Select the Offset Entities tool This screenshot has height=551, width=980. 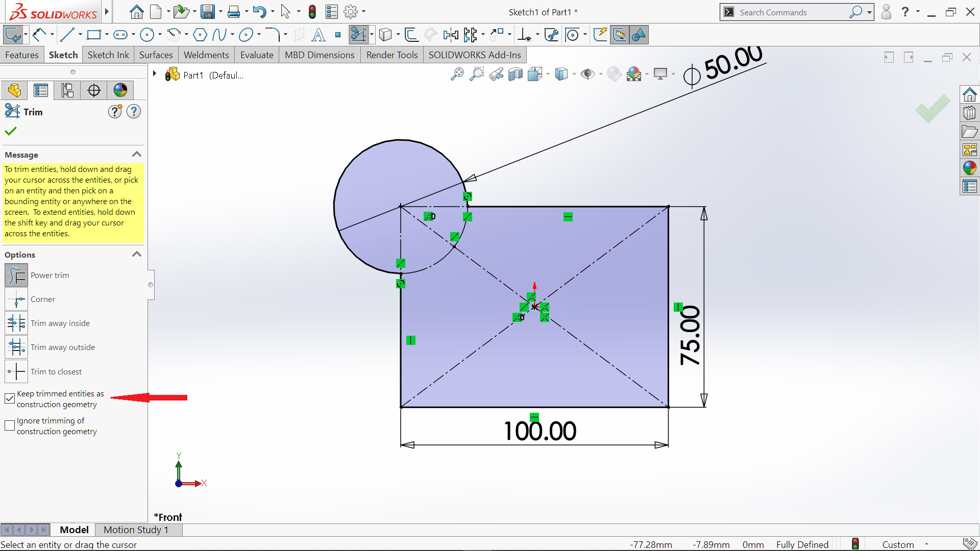point(411,35)
